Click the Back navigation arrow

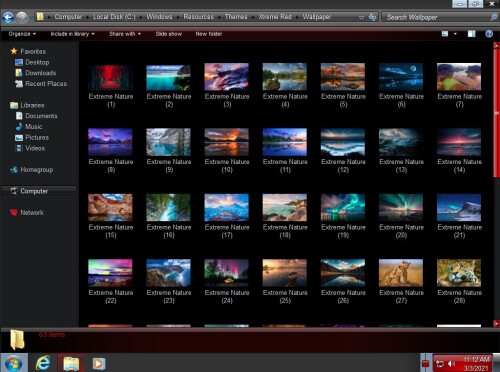click(x=8, y=17)
